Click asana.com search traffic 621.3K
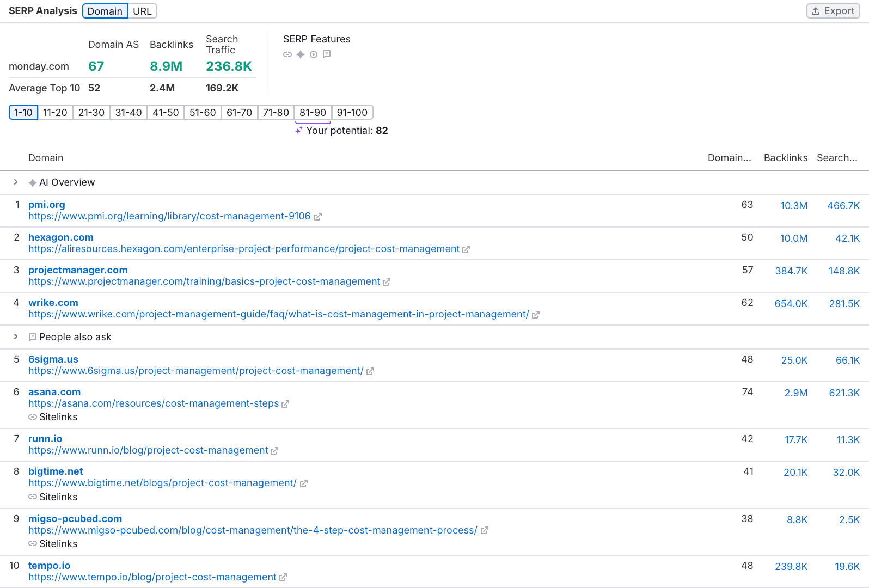Screen dimensions: 869x588 (844, 393)
